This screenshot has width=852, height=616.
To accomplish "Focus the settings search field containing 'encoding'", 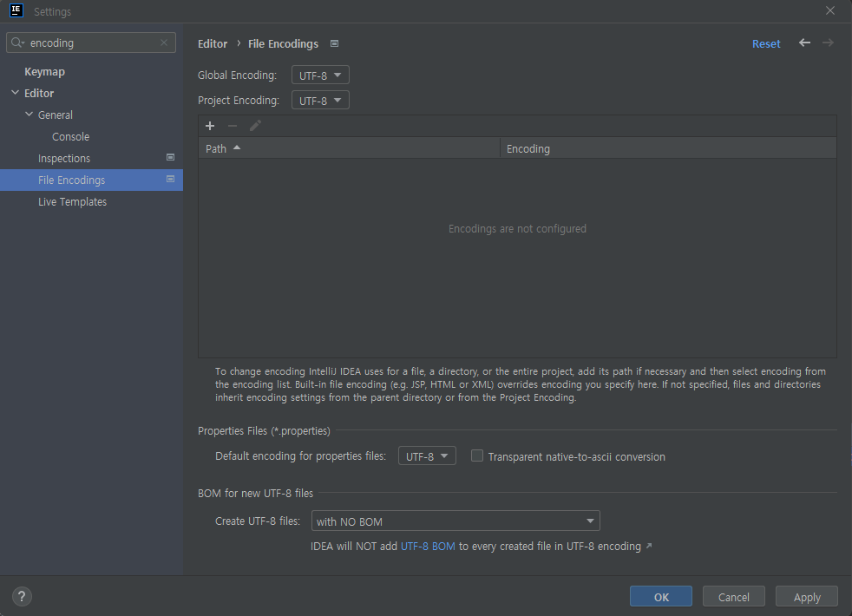I will [x=91, y=43].
